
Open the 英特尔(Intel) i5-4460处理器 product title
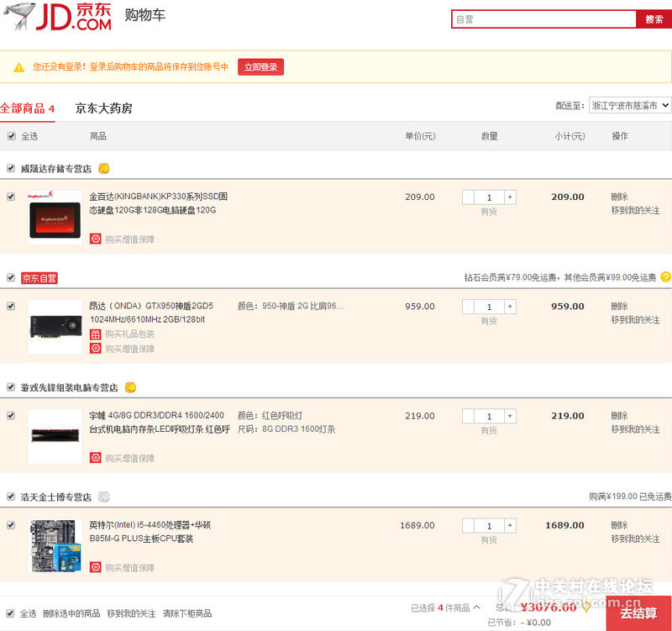[150, 532]
